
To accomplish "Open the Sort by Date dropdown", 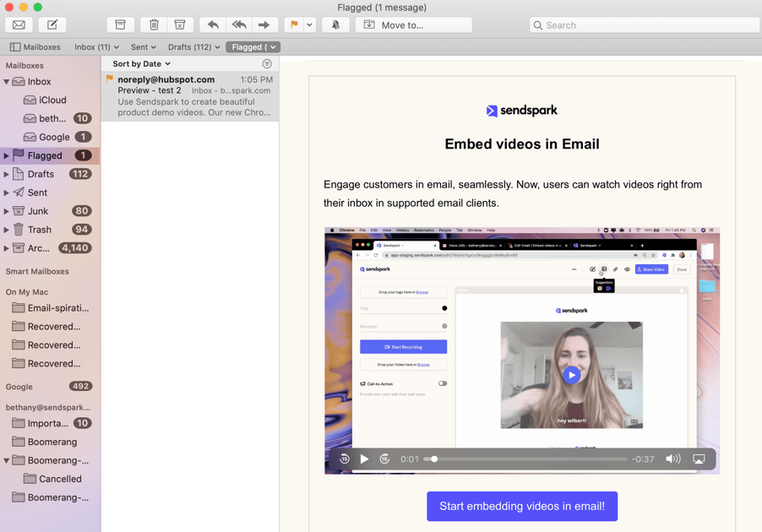I will (141, 64).
